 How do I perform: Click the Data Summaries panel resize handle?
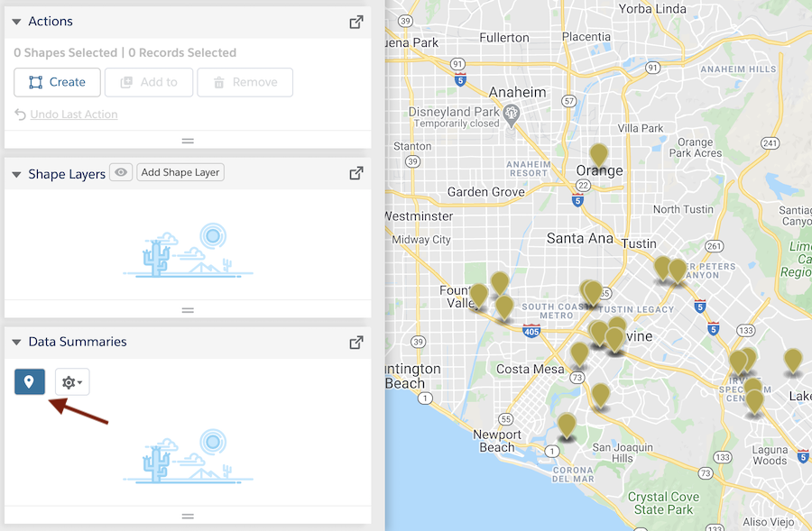pyautogui.click(x=188, y=516)
